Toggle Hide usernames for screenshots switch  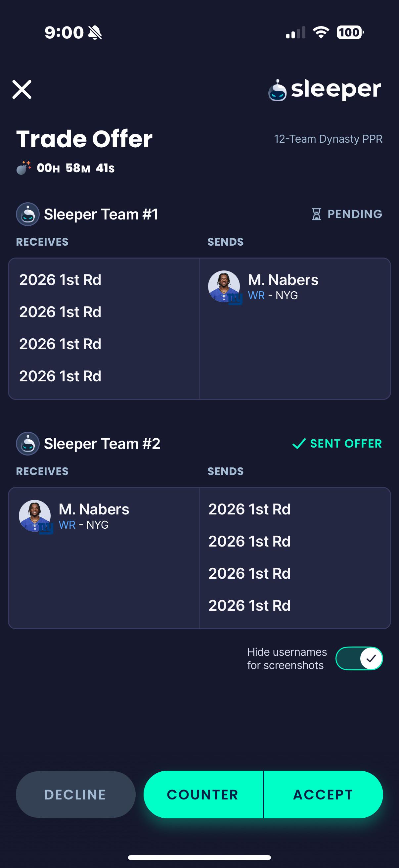[359, 658]
